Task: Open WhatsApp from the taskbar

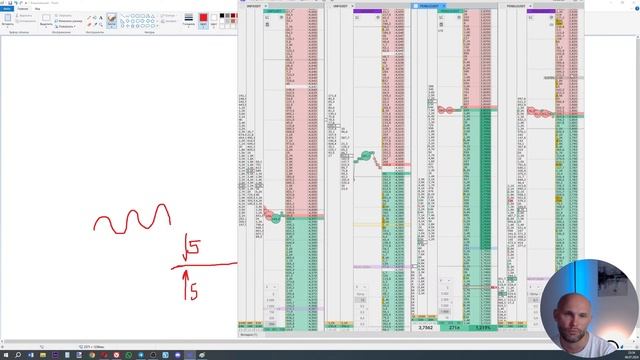Action: click(128, 355)
